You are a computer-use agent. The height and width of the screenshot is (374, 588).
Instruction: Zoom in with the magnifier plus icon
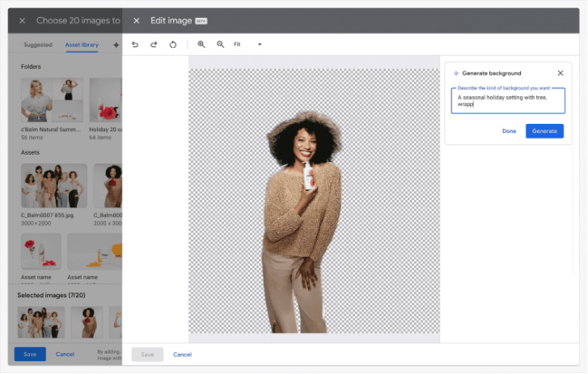pos(201,45)
